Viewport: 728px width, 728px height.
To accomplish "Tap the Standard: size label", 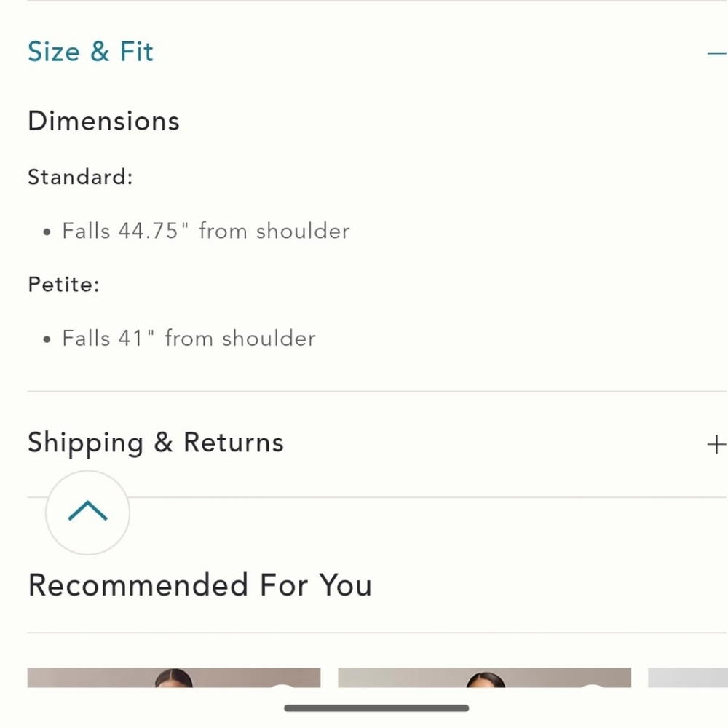I will (80, 177).
